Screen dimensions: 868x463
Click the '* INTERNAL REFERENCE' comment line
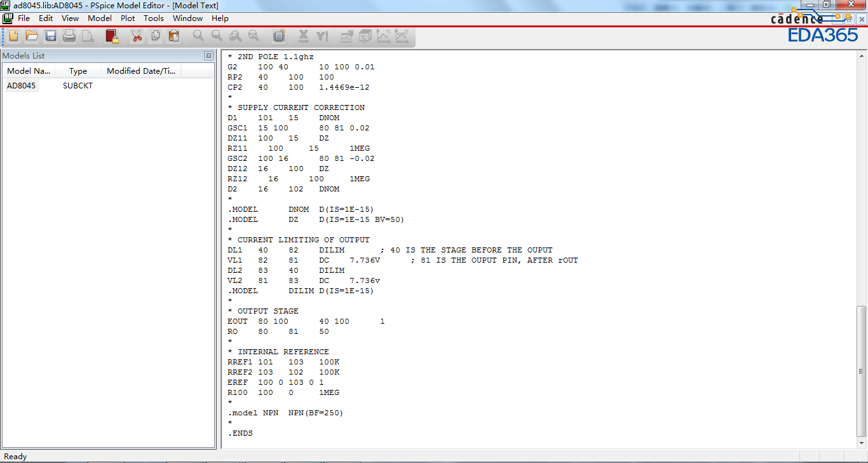pyautogui.click(x=278, y=352)
